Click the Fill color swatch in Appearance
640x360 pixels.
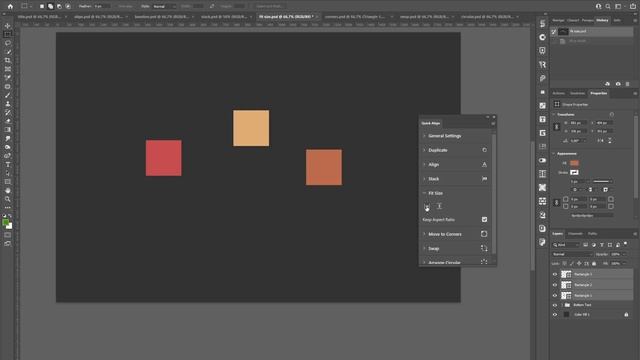coord(574,163)
